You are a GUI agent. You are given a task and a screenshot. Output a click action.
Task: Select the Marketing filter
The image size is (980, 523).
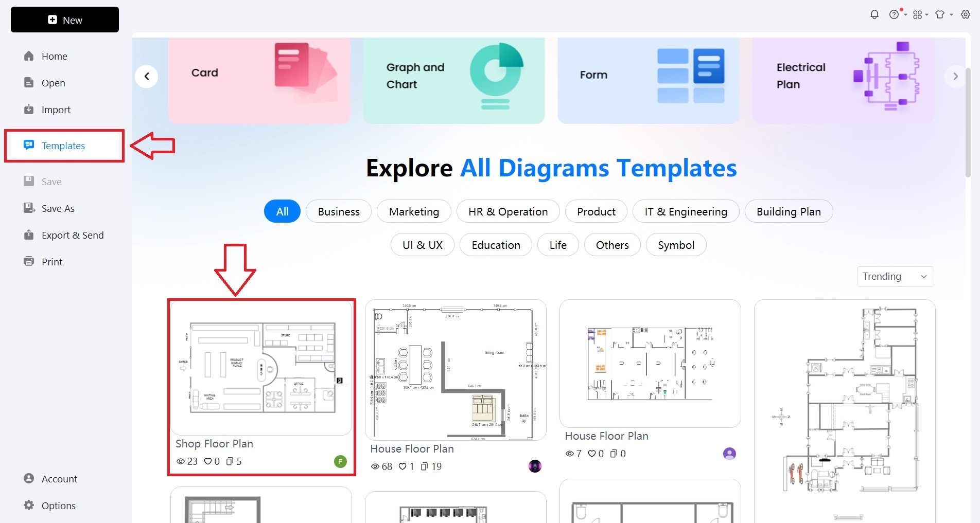414,211
